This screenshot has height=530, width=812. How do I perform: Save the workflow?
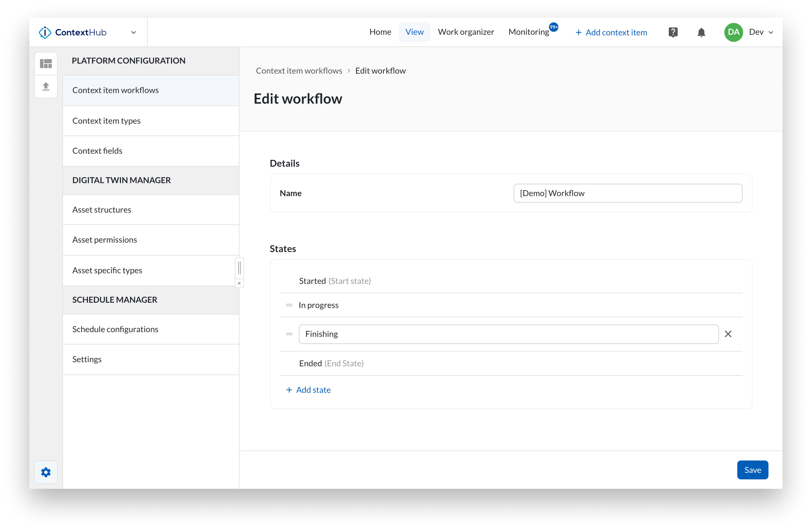752,470
